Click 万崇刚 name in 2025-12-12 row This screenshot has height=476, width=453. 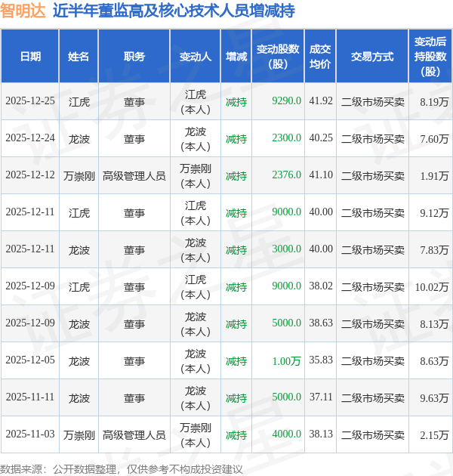[79, 175]
